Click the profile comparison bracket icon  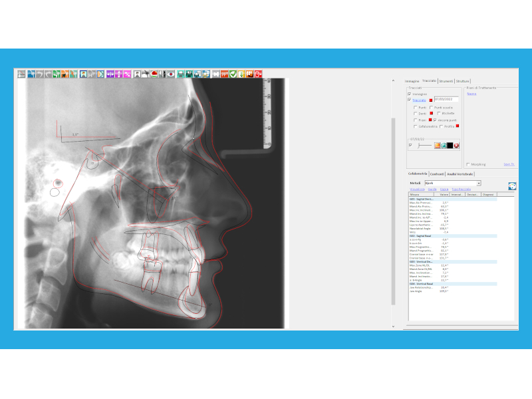[x=100, y=74]
